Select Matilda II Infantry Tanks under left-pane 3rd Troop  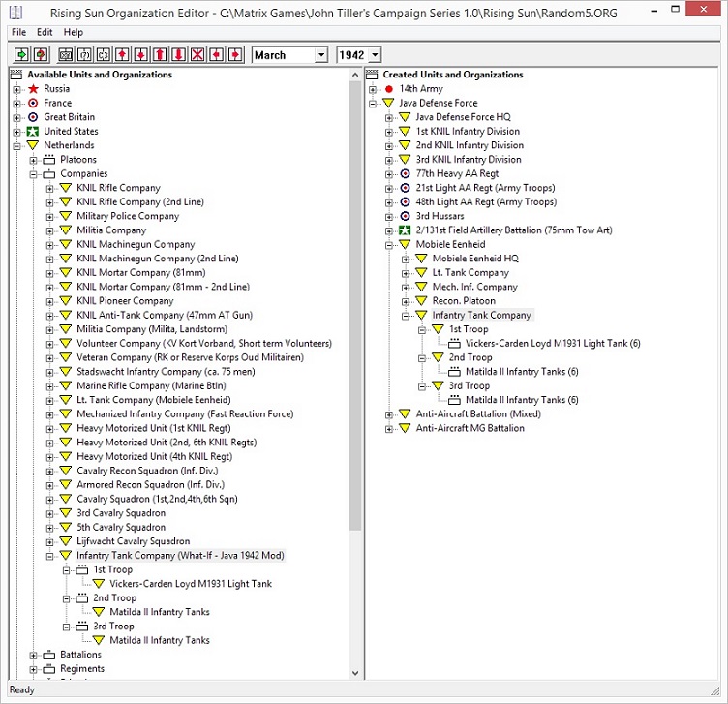tap(159, 640)
